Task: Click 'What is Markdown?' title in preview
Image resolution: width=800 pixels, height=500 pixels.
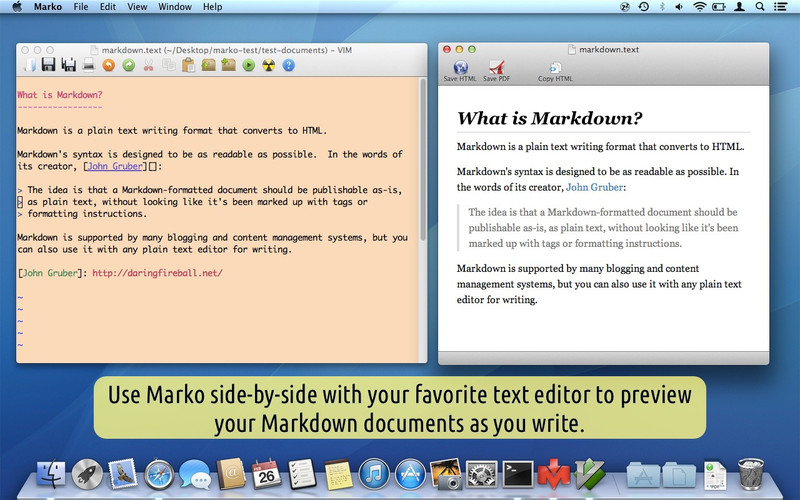Action: (549, 118)
